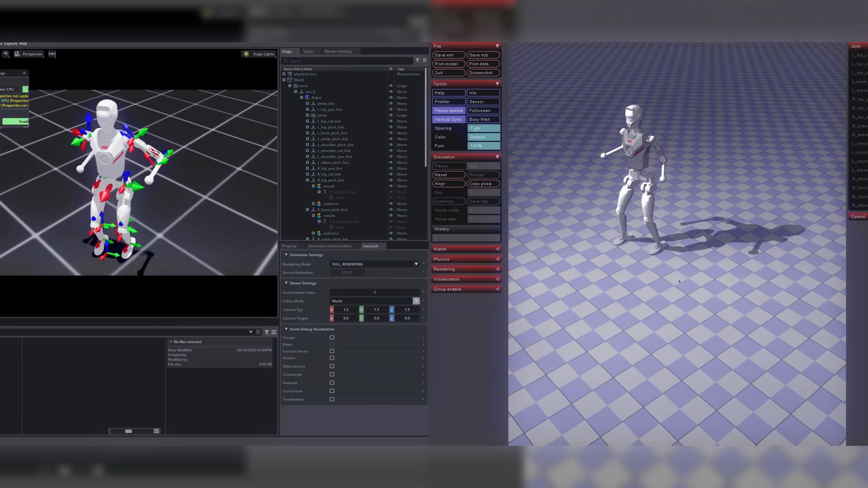This screenshot has height=488, width=868.
Task: Click the Stage search input field
Action: click(347, 61)
